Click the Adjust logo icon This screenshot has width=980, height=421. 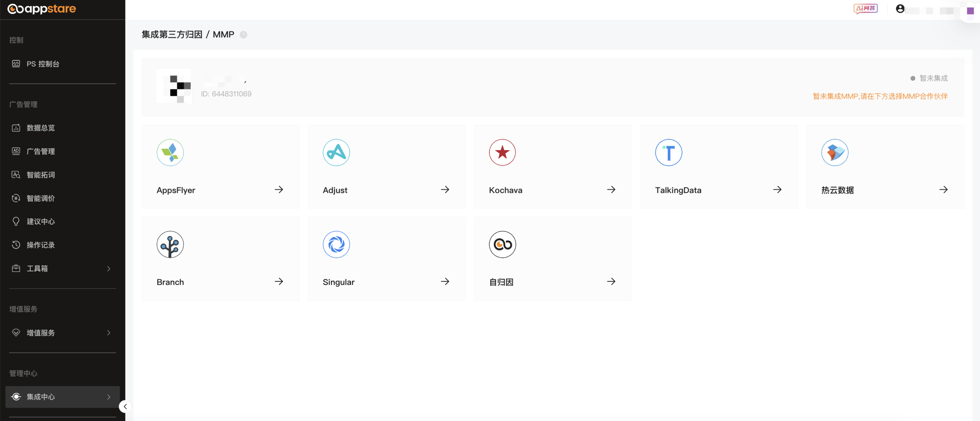coord(336,152)
